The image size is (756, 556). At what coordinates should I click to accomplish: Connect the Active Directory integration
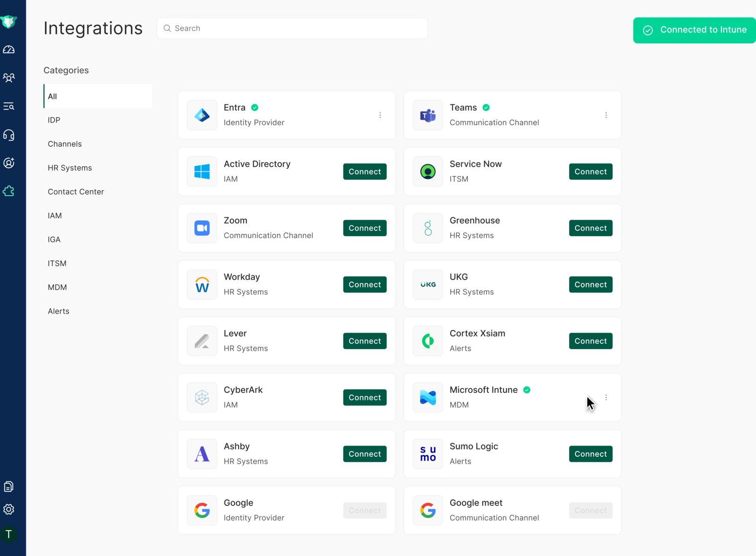[365, 171]
